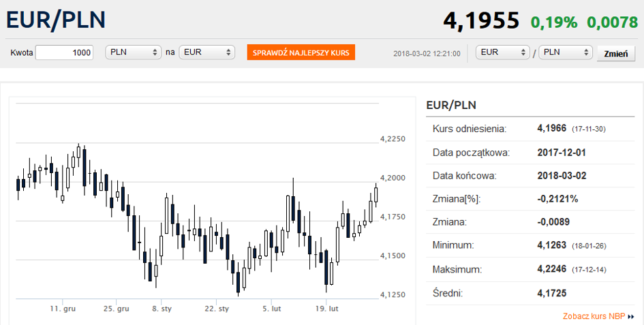Open the PLN source currency dropdown
The width and height of the screenshot is (644, 325).
click(x=133, y=52)
